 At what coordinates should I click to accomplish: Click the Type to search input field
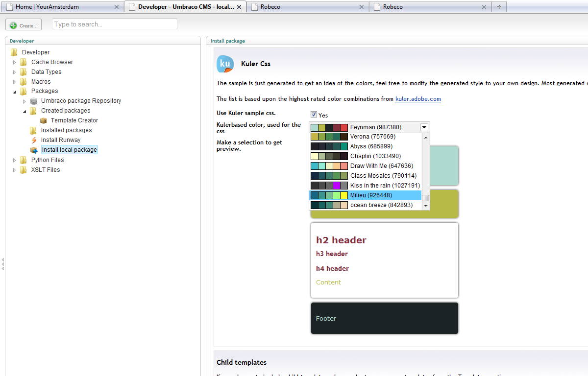115,24
